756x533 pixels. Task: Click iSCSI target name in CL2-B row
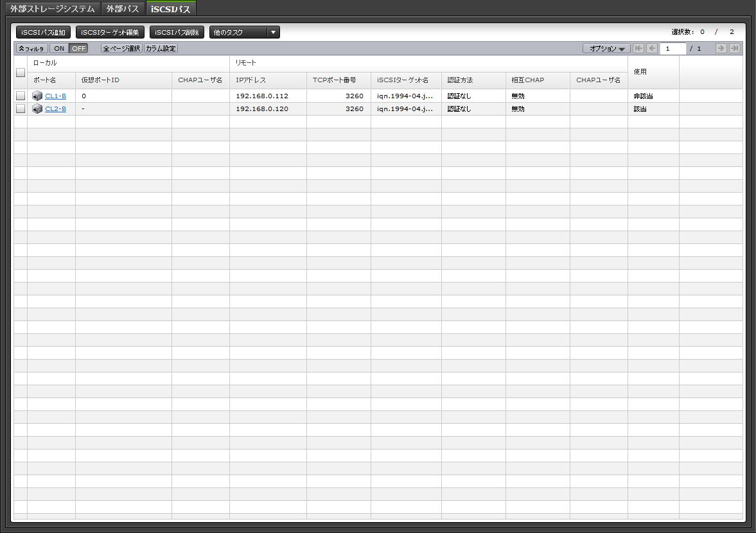405,109
